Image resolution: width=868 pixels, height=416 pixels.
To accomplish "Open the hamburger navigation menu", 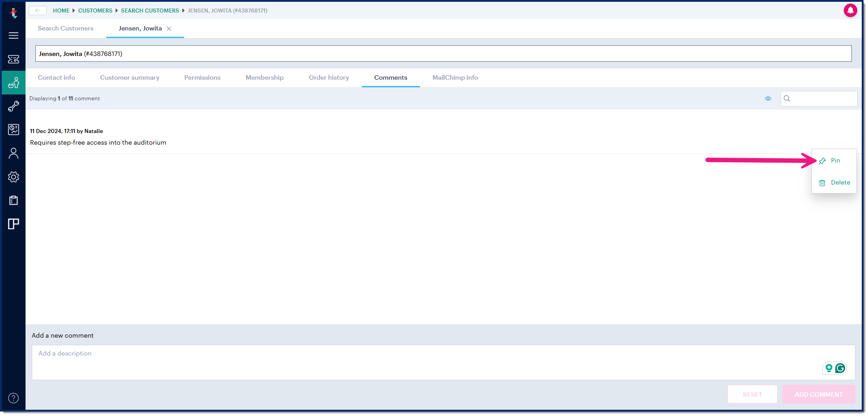I will pyautogui.click(x=13, y=35).
